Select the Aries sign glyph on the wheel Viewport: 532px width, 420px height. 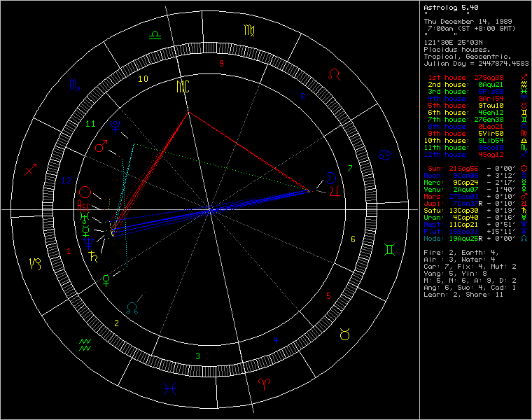(264, 384)
